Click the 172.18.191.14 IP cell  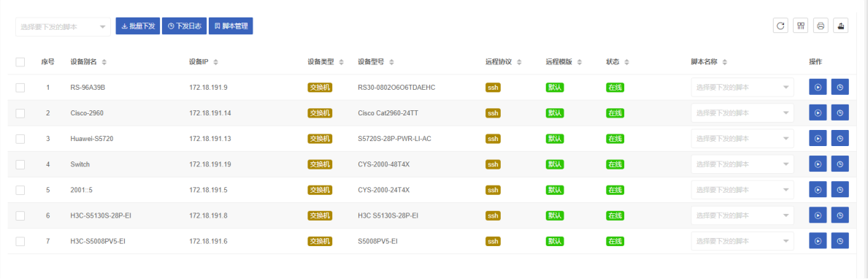click(210, 113)
